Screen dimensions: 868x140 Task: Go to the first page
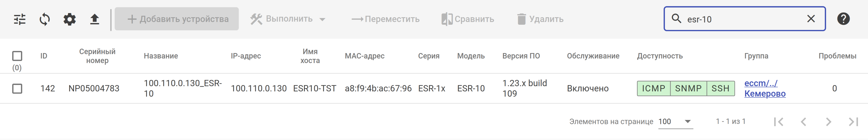(779, 122)
